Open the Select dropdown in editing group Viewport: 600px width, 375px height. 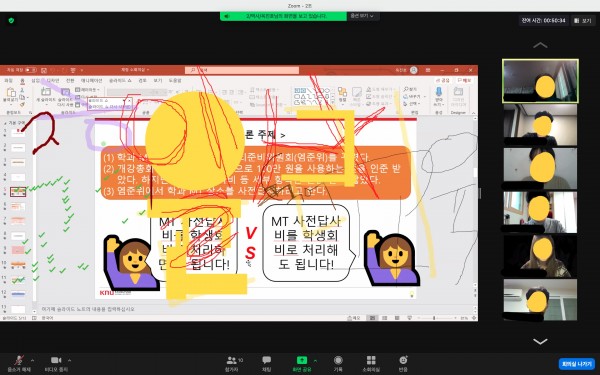pos(412,104)
